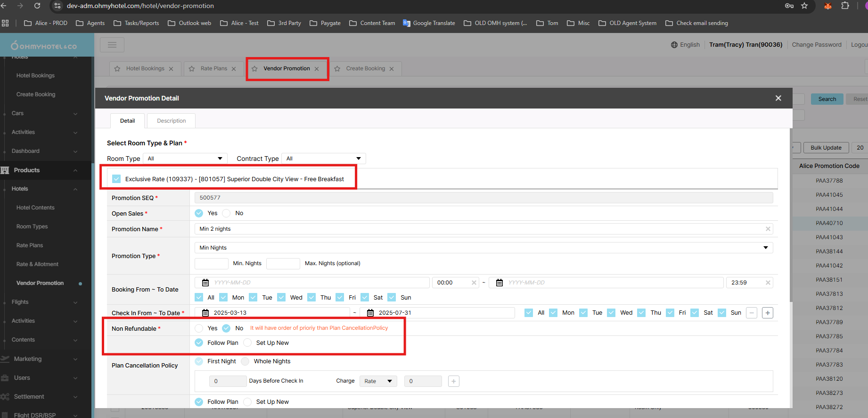Uncheck the Exclusive Rate Superior Double checkbox

click(x=116, y=179)
